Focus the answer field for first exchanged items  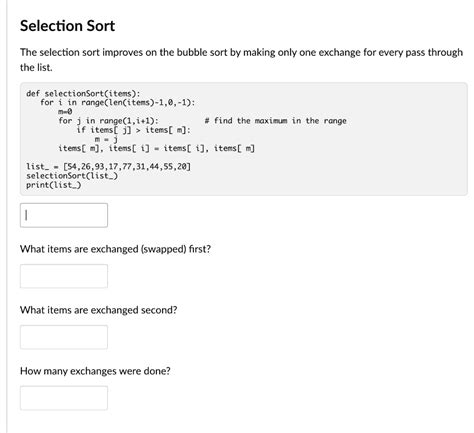click(x=64, y=276)
